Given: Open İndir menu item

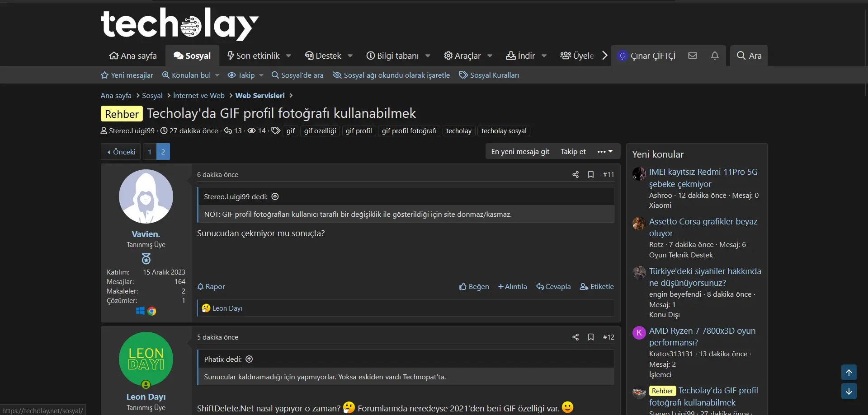Looking at the screenshot, I should (520, 56).
